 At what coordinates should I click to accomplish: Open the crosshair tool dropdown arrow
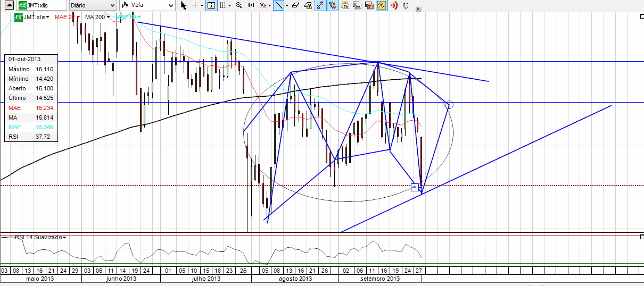pyautogui.click(x=202, y=5)
